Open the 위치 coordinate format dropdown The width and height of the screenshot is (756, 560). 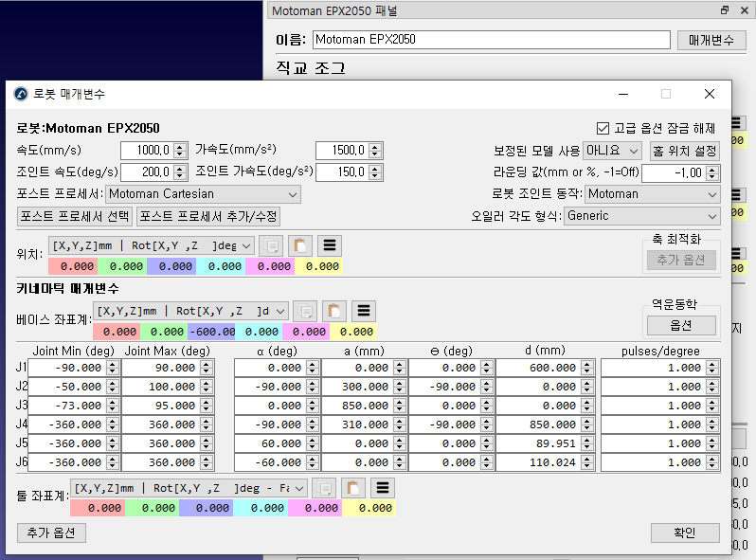[x=152, y=246]
